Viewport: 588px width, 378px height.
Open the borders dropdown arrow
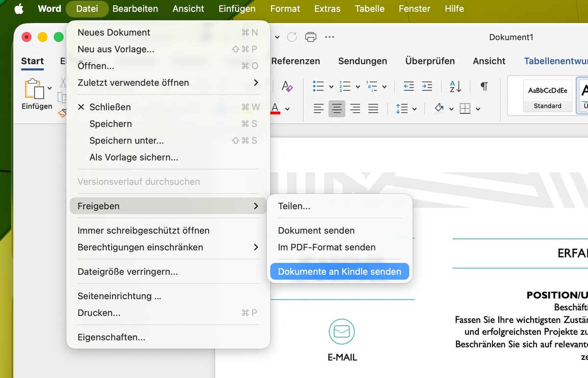tap(478, 109)
